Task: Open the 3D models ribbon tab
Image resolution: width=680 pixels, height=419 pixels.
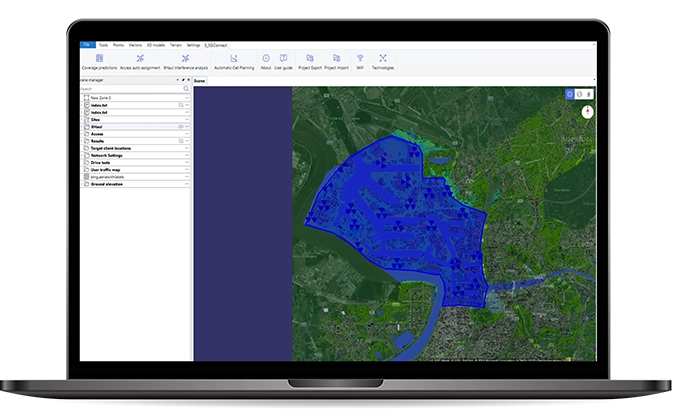Action: coord(156,45)
